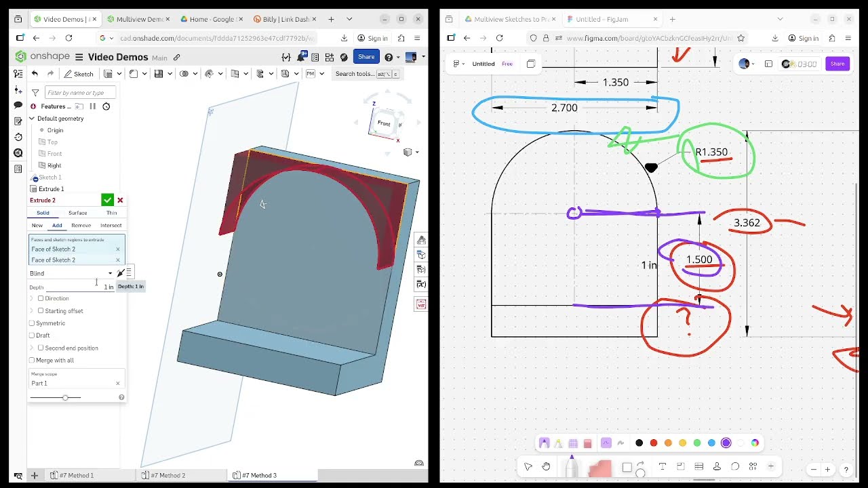
Task: Switch to the Surface tab
Action: tap(77, 213)
